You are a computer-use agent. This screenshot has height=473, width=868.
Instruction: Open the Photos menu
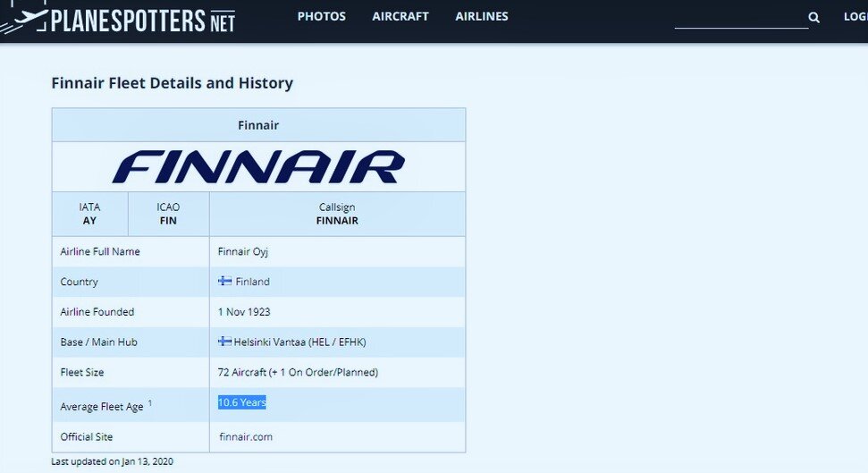[x=322, y=17]
